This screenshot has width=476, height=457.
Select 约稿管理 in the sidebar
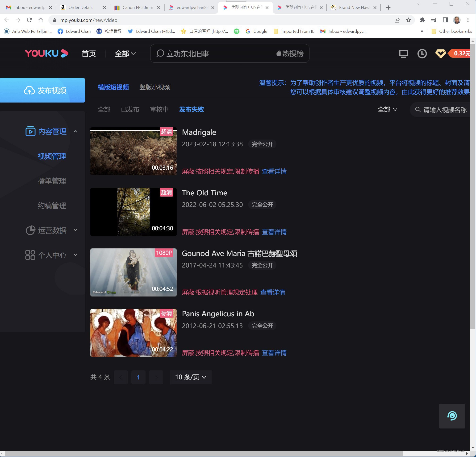52,206
